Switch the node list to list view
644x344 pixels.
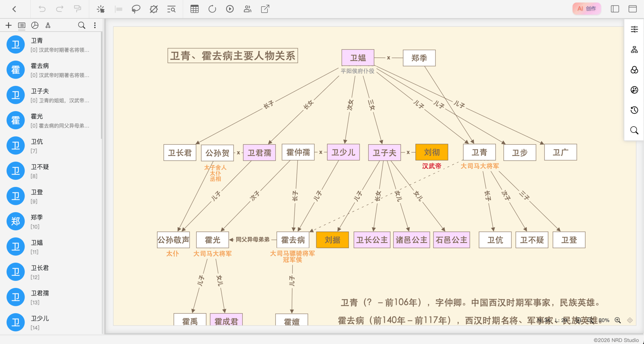coord(22,25)
